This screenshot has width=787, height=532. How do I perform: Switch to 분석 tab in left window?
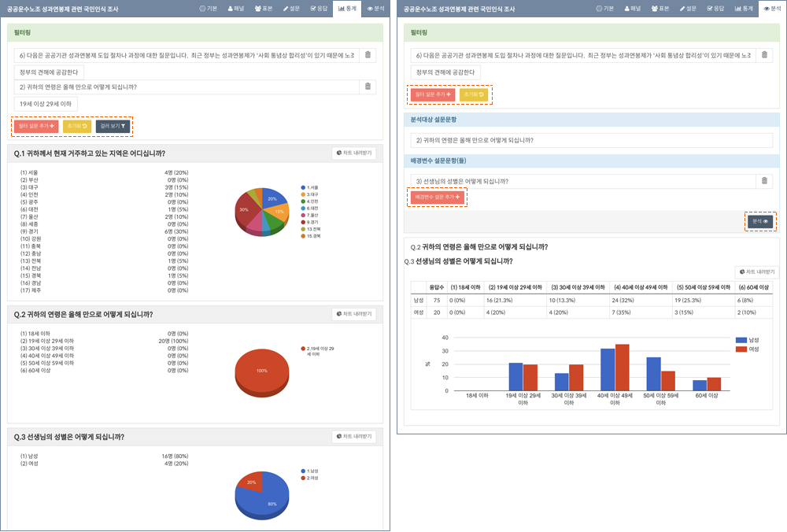pyautogui.click(x=375, y=9)
